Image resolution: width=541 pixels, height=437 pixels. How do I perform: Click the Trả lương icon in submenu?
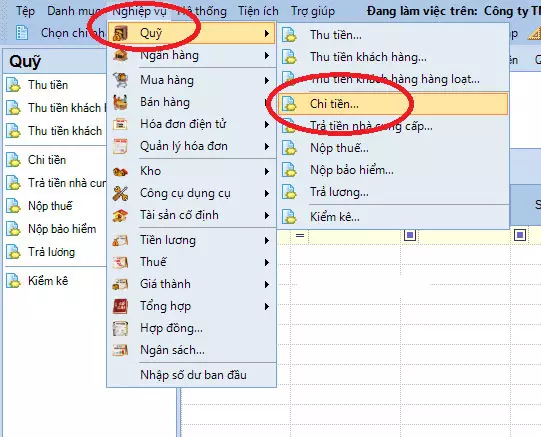(289, 192)
